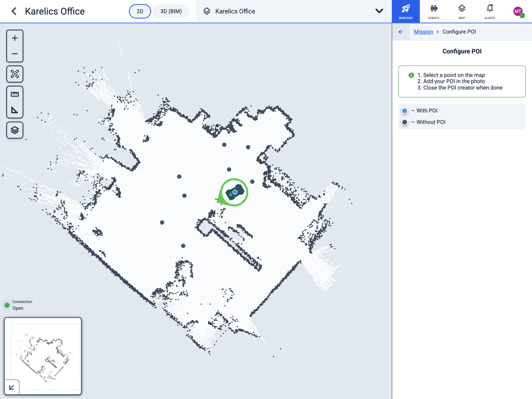Viewport: 532px width, 399px height.
Task: Zoom in with the plus button
Action: tap(15, 38)
